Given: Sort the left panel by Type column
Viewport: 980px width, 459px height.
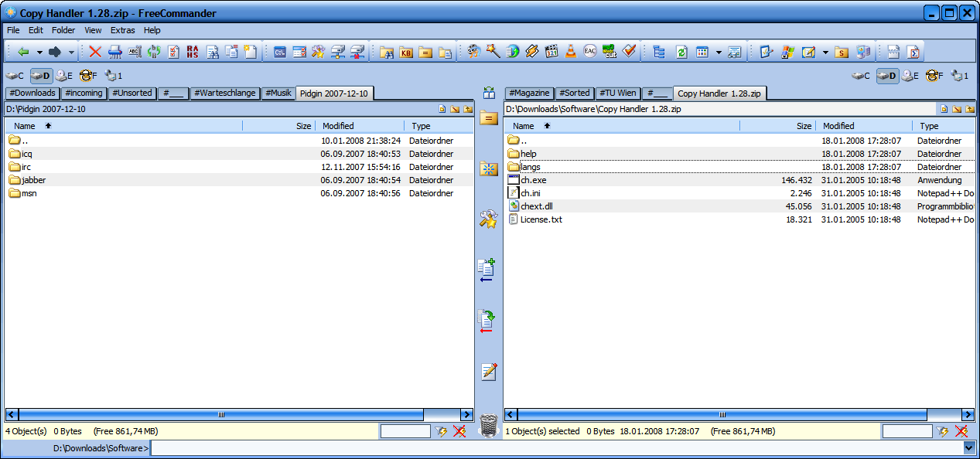Looking at the screenshot, I should point(439,125).
